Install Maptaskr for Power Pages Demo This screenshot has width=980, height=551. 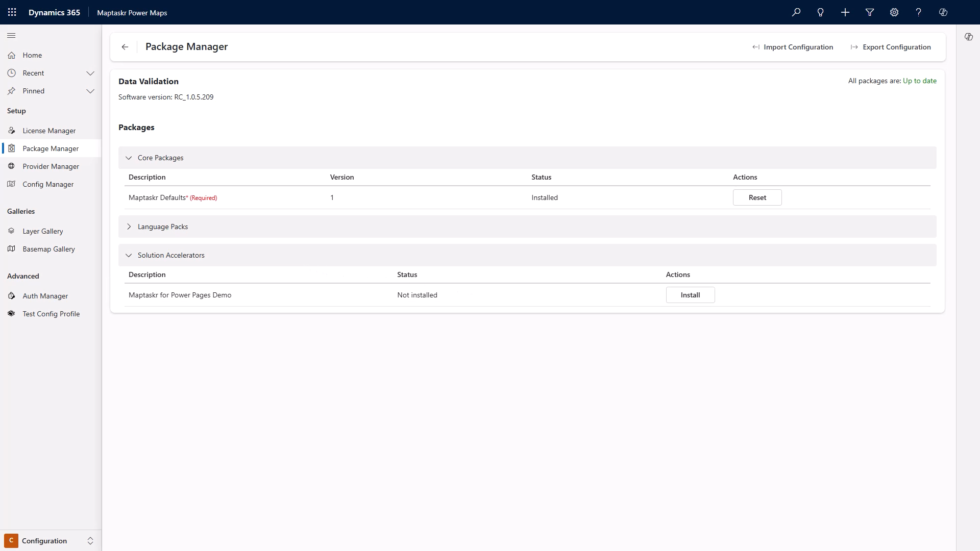690,295
